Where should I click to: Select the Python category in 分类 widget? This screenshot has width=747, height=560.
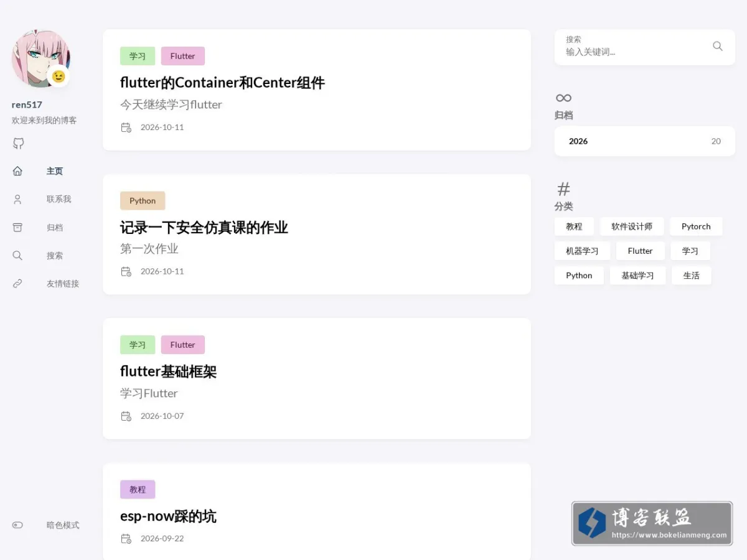tap(579, 276)
